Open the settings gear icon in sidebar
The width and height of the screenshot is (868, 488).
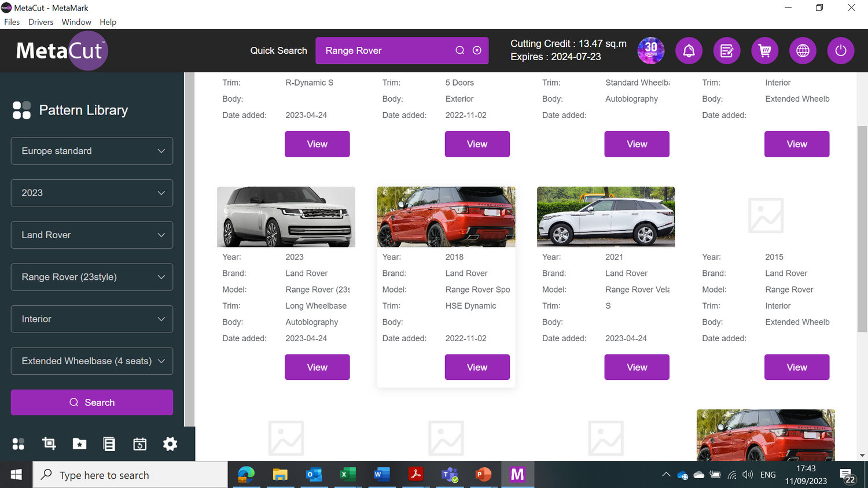(x=170, y=443)
